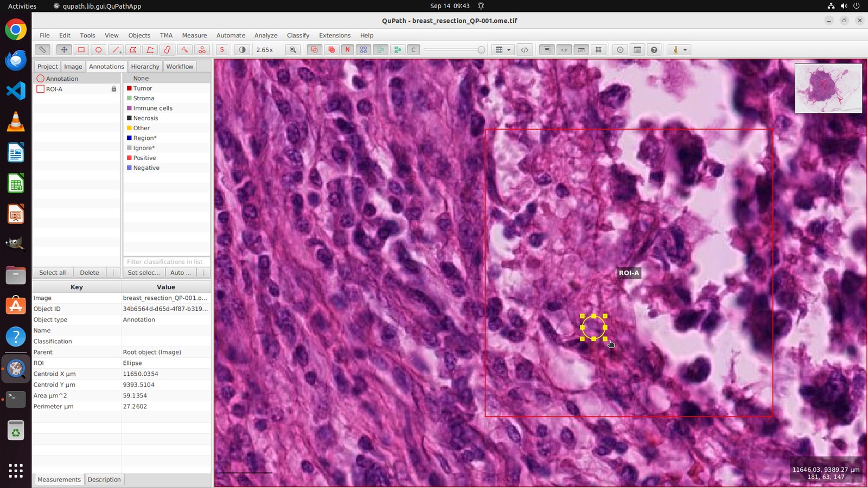Adjust the overlay opacity slider handle
Screen dimensions: 868x488
pos(481,50)
